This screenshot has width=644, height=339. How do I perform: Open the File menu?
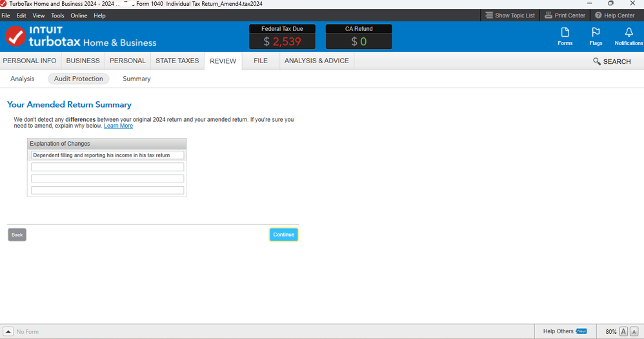click(x=6, y=15)
